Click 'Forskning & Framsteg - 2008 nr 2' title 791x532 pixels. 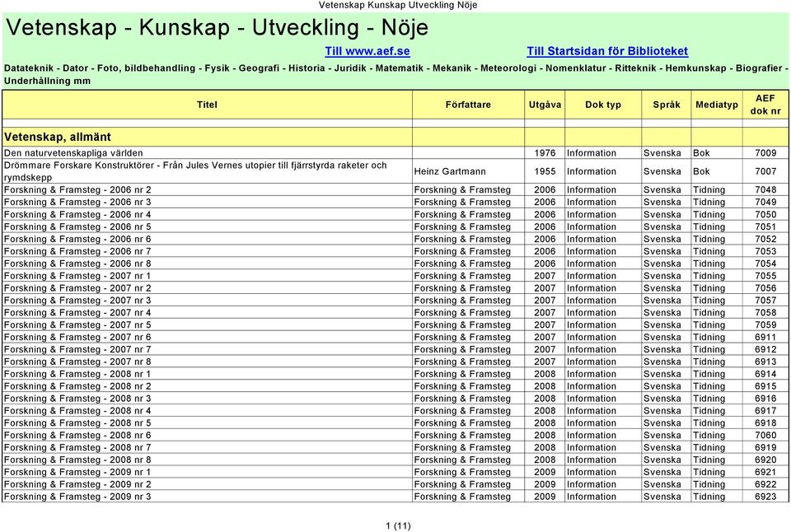coord(77,386)
